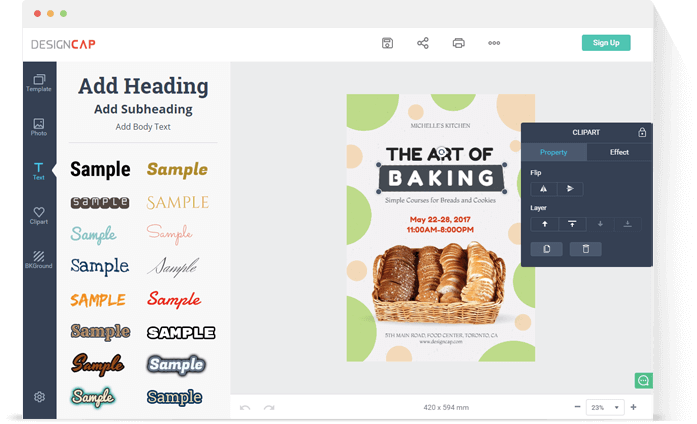Click the DesignCap logo
This screenshot has width=697, height=424.
pyautogui.click(x=63, y=44)
